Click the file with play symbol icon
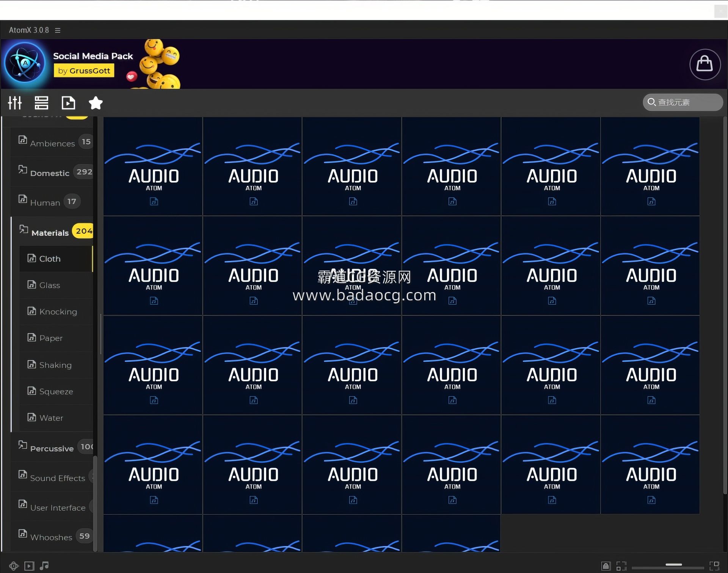728x573 pixels. pos(68,102)
